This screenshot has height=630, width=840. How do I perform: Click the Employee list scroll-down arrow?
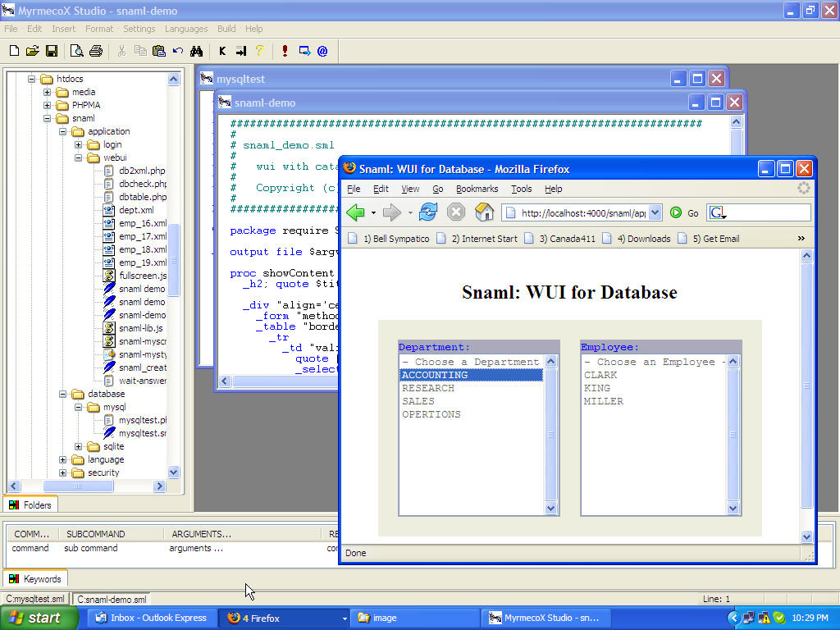coord(733,508)
